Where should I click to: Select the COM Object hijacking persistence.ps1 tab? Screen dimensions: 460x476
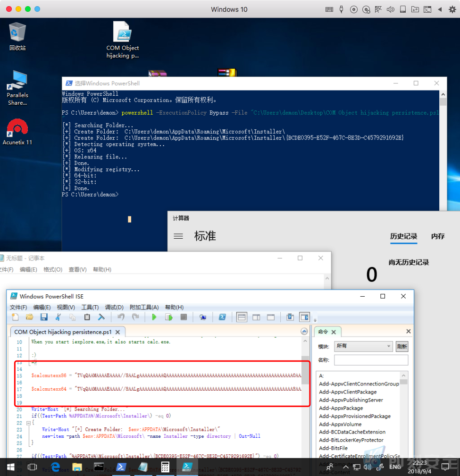pyautogui.click(x=63, y=332)
